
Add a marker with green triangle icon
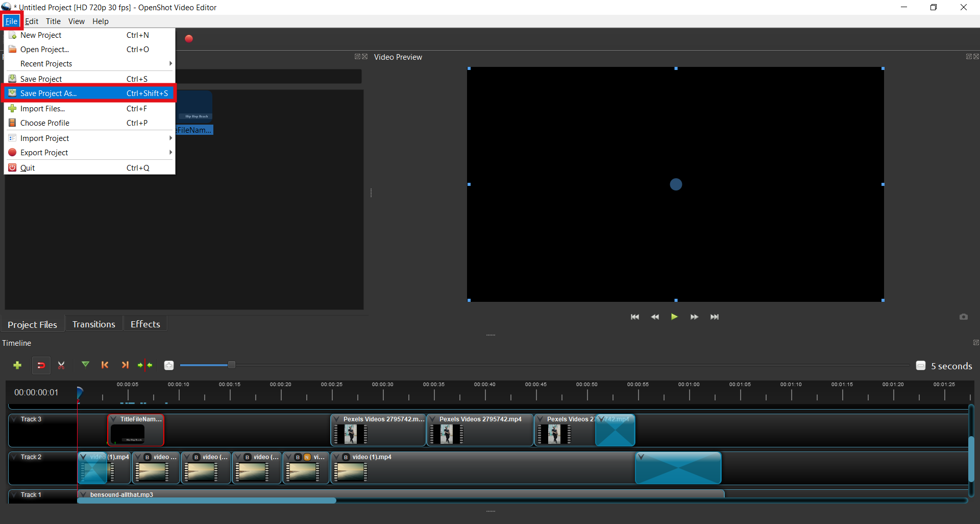click(x=85, y=365)
